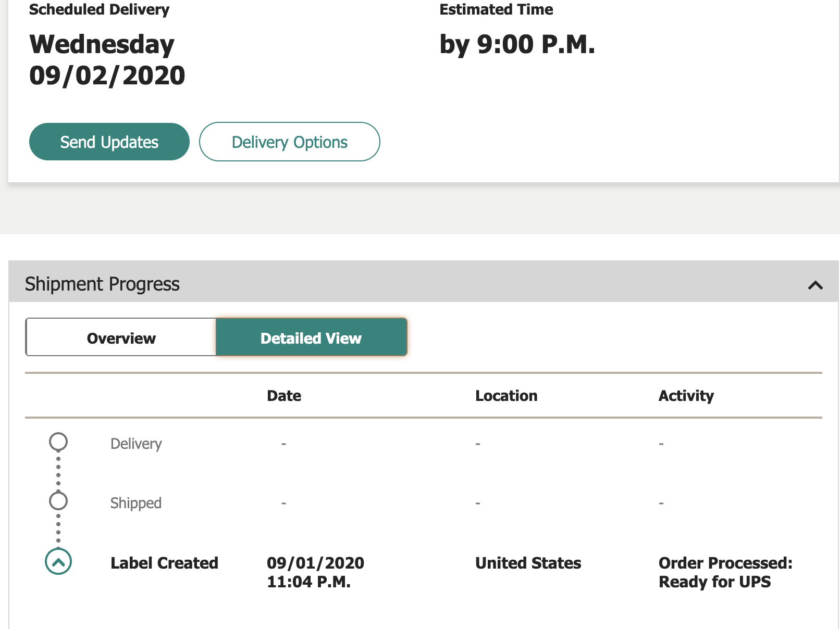Open Delivery Options
This screenshot has height=629, width=840.
[290, 142]
